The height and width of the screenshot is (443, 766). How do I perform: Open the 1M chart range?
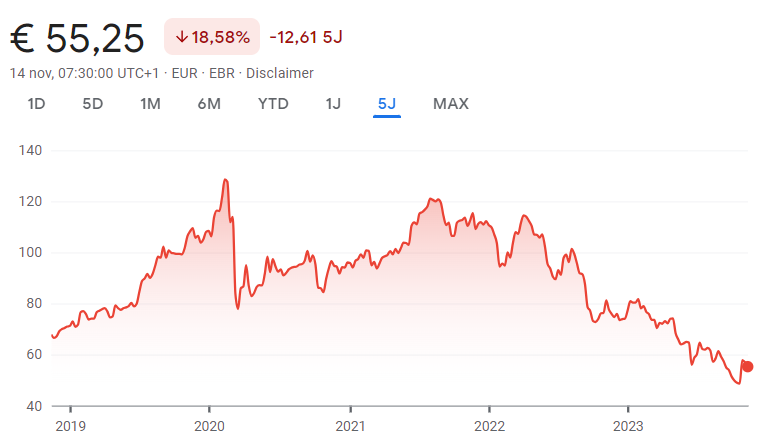150,104
